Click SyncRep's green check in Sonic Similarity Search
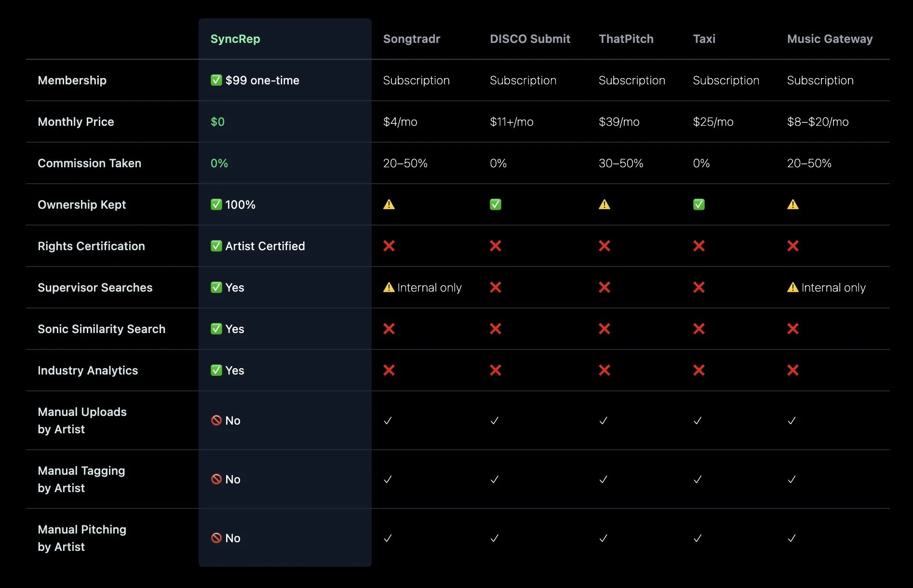 (216, 329)
